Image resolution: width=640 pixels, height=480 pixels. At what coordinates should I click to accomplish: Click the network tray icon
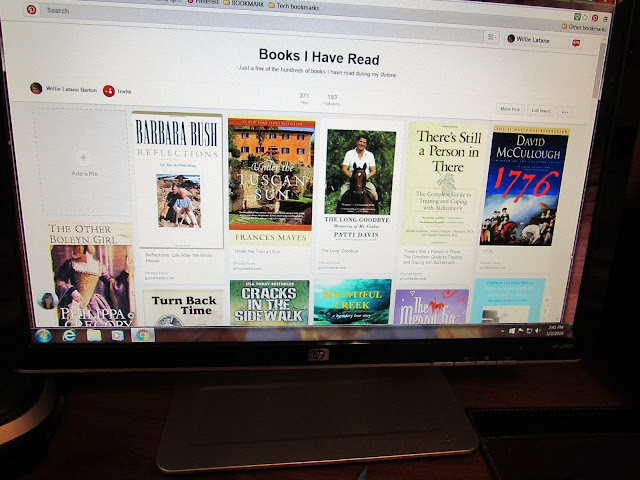coord(529,330)
